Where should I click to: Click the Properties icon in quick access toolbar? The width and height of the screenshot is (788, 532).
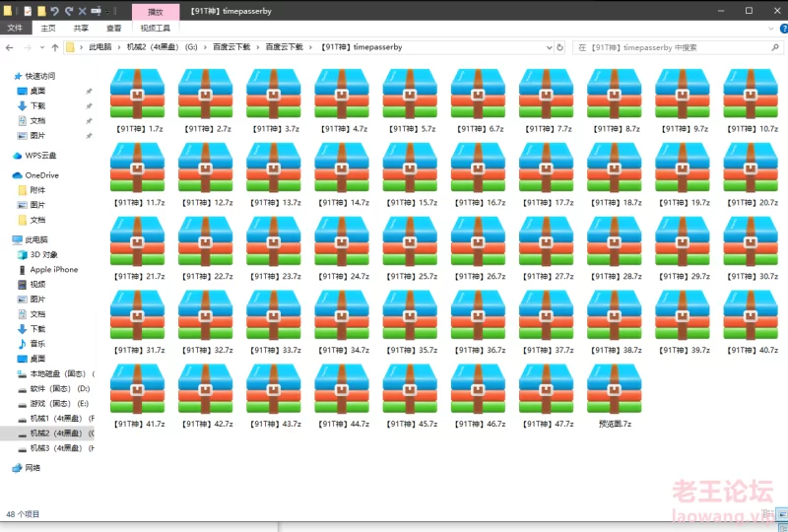pyautogui.click(x=28, y=11)
